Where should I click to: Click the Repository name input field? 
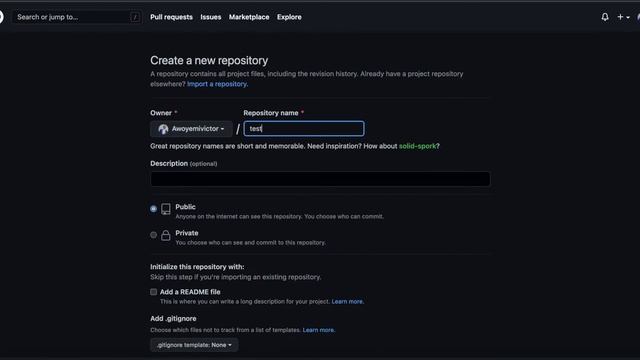click(304, 129)
